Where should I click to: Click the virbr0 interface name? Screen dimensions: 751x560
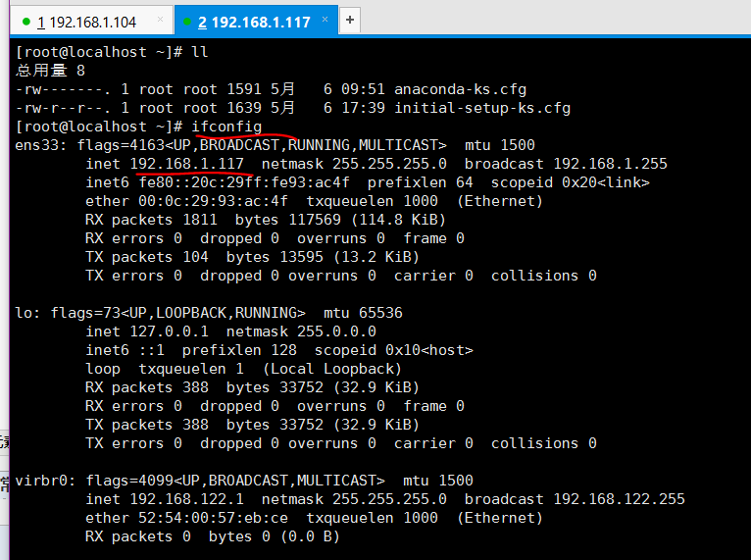42,481
